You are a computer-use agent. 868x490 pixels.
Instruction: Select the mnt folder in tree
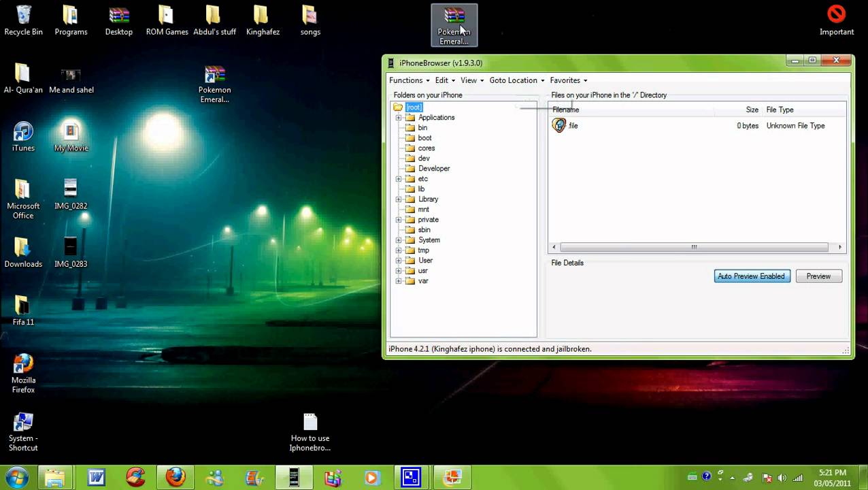click(423, 210)
